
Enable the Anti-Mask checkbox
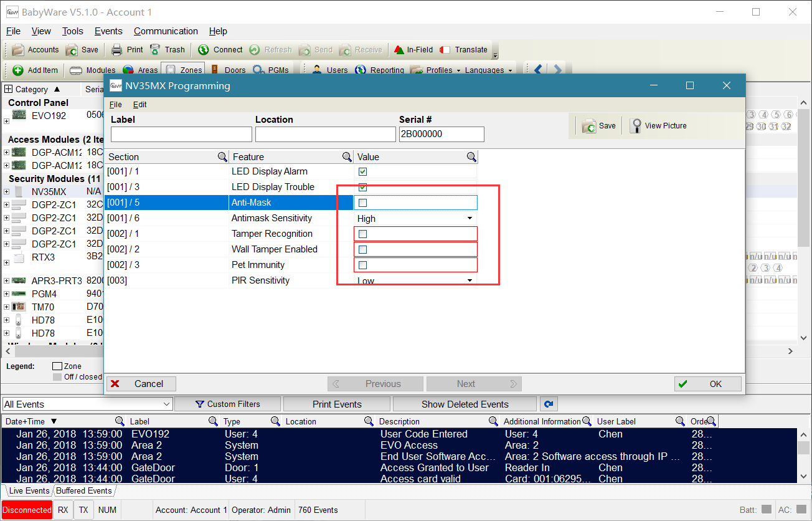click(x=363, y=203)
